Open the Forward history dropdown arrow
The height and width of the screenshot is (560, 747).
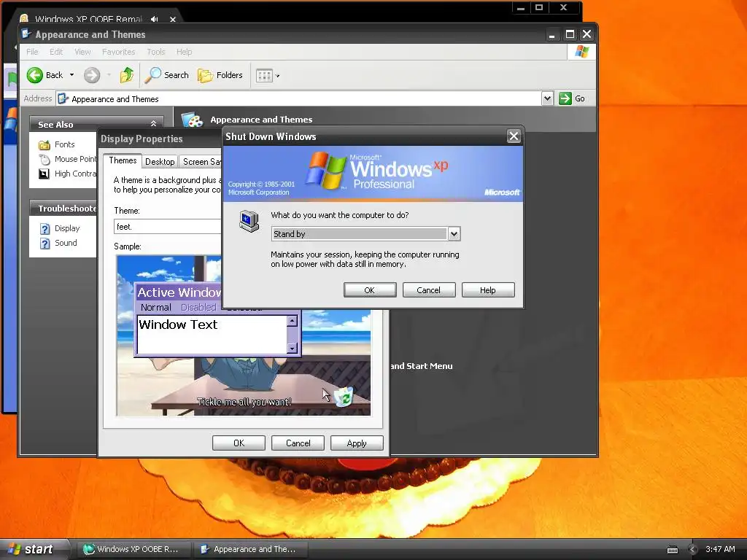click(x=109, y=75)
